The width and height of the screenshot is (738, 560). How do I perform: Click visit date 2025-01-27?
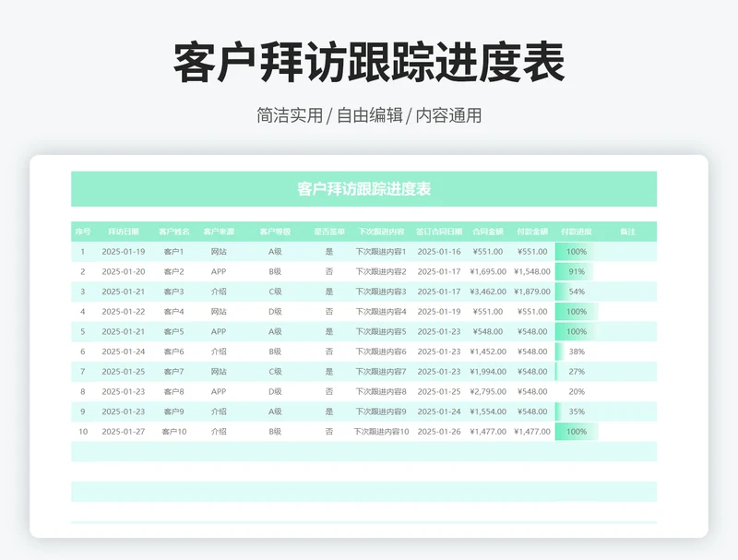[x=124, y=432]
